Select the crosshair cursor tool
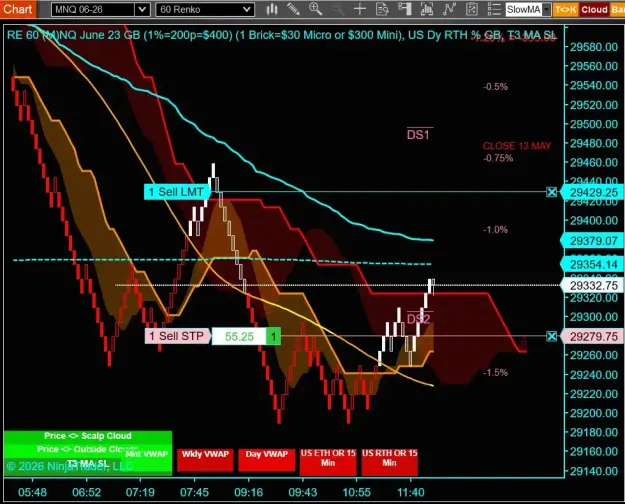The width and height of the screenshot is (625, 504). point(360,9)
